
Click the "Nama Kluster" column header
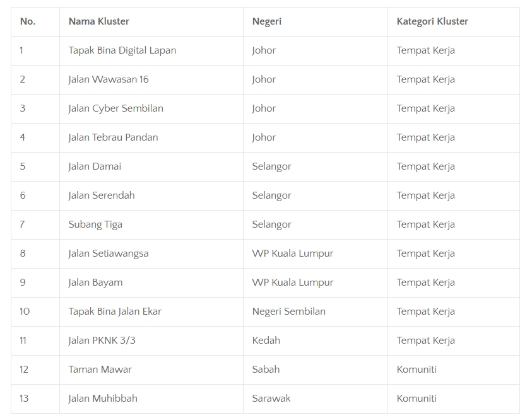tap(99, 21)
